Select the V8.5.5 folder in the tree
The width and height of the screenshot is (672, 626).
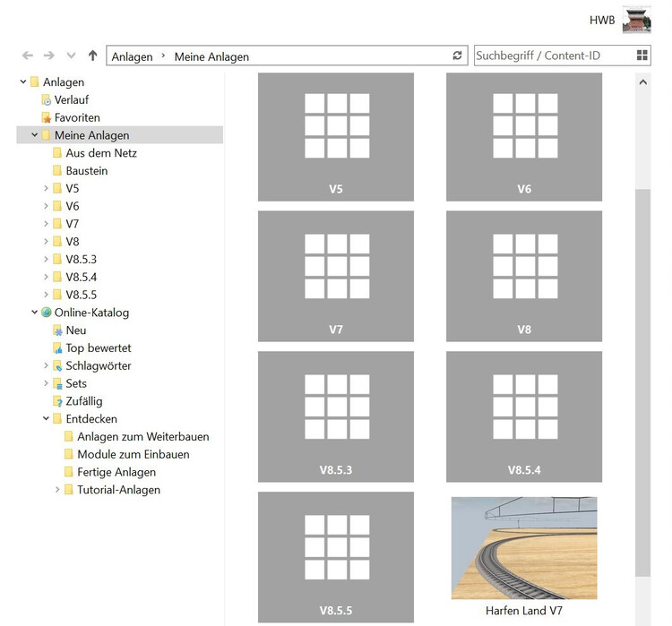(81, 295)
